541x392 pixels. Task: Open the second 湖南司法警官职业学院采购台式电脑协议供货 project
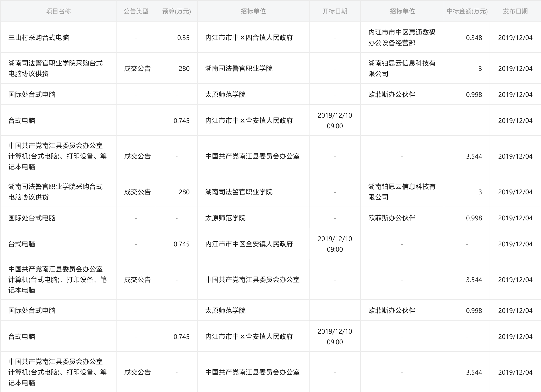55,192
